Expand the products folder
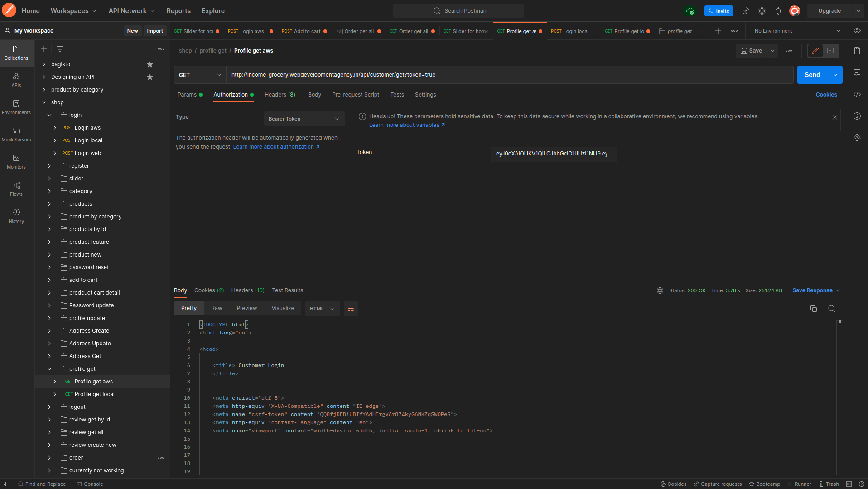 pos(49,204)
